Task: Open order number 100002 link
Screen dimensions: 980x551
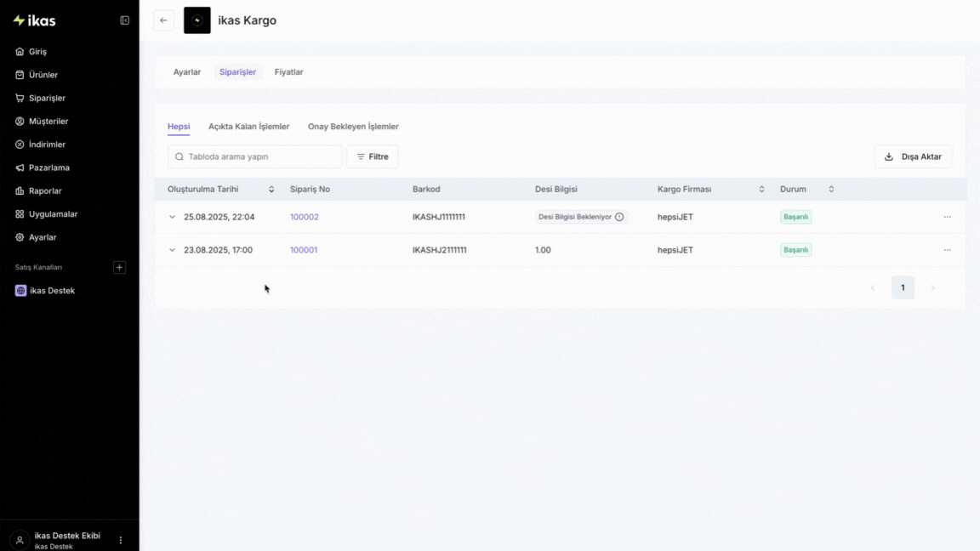Action: [304, 217]
